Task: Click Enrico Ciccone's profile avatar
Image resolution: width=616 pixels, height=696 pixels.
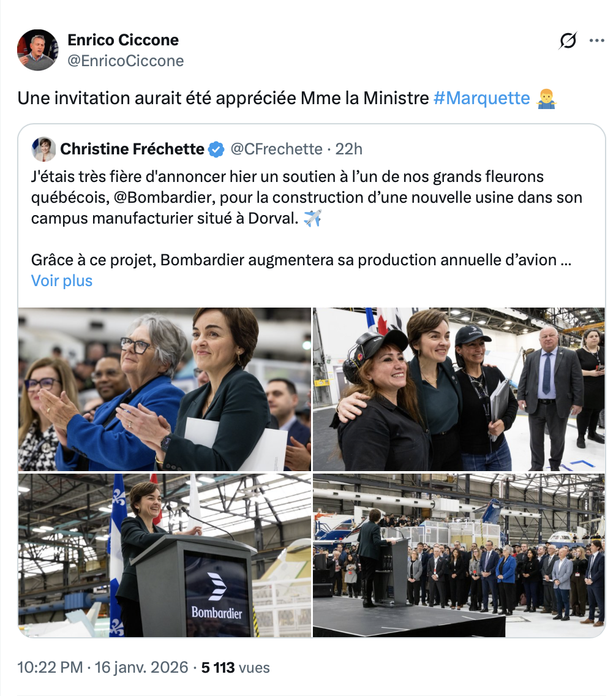Action: pyautogui.click(x=38, y=50)
